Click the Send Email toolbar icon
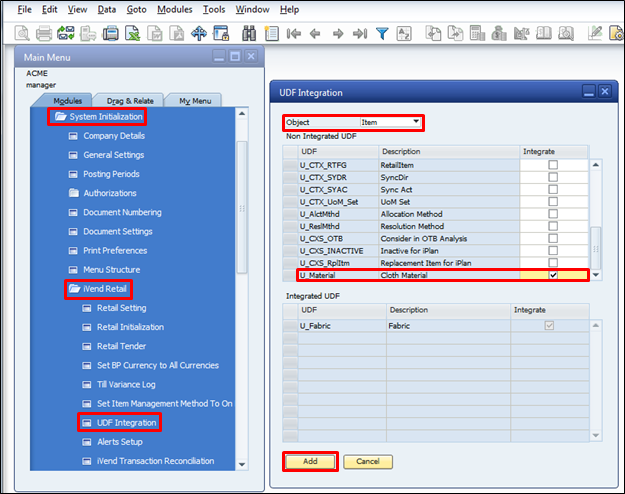The image size is (625, 494). [66, 33]
